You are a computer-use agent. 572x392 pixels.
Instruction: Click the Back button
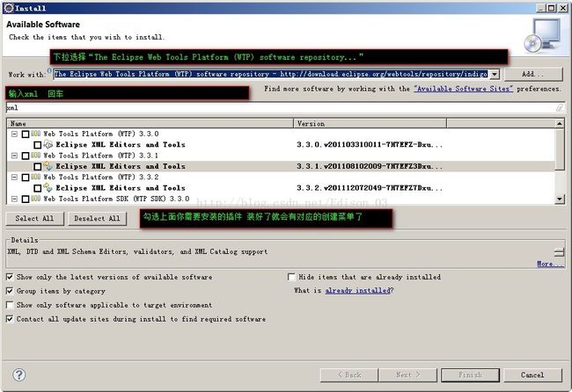349,375
